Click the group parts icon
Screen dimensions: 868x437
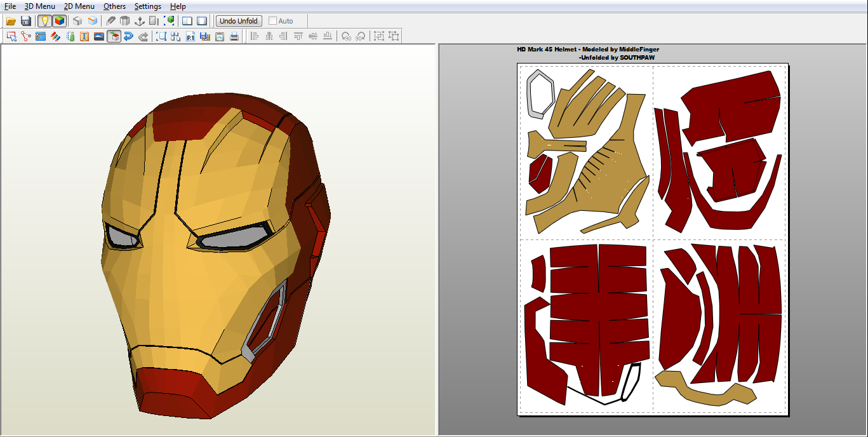tap(379, 36)
